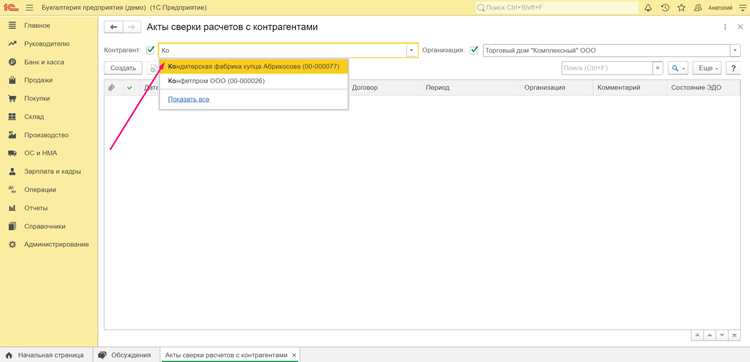The height and width of the screenshot is (362, 750).
Task: Jump to list start with first navigation arrow
Action: point(697,335)
